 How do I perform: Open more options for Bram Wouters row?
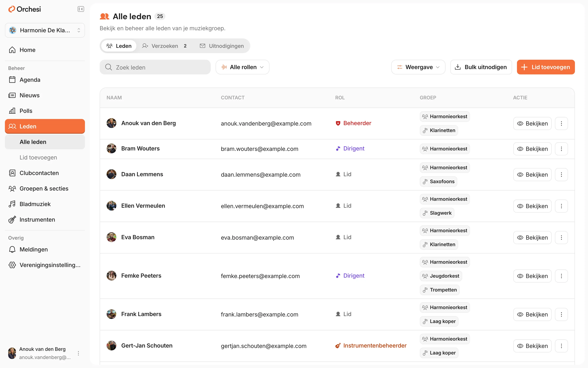[x=561, y=149]
